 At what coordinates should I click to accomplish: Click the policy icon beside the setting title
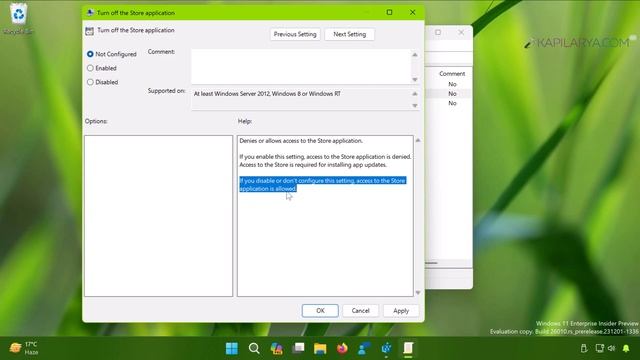[89, 31]
